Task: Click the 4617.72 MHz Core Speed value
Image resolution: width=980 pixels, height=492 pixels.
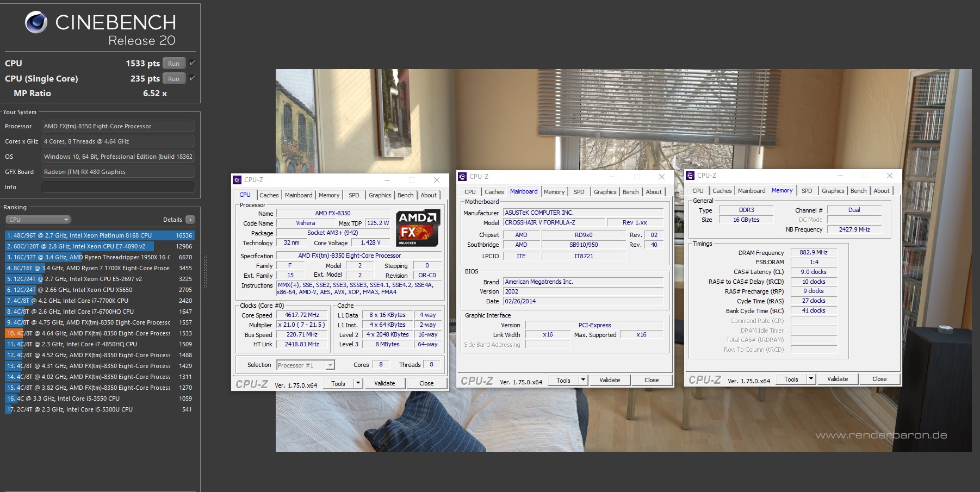Action: pos(302,315)
